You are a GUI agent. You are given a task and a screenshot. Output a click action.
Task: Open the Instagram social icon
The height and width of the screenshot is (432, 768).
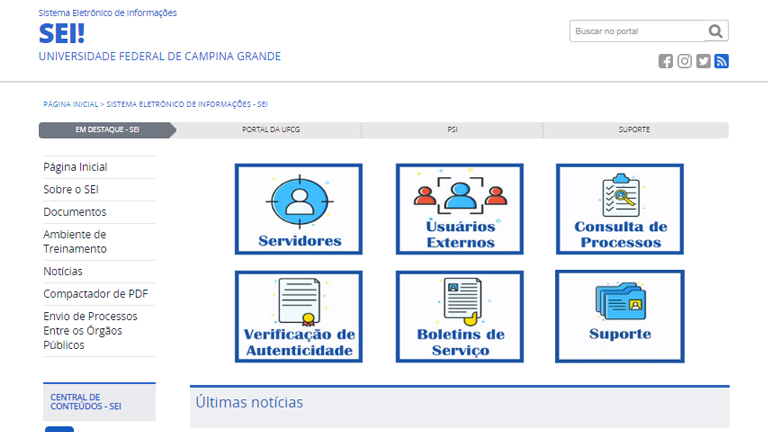(x=684, y=61)
